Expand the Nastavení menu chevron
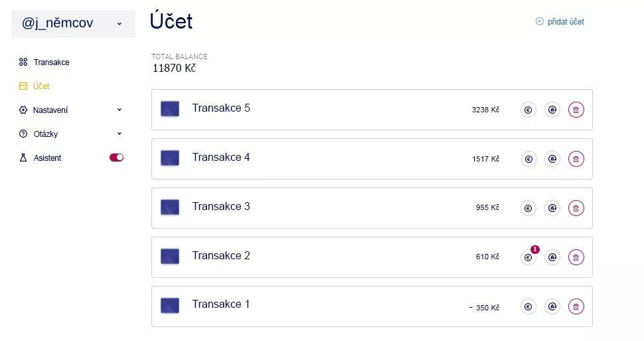The width and height of the screenshot is (644, 341). (120, 110)
